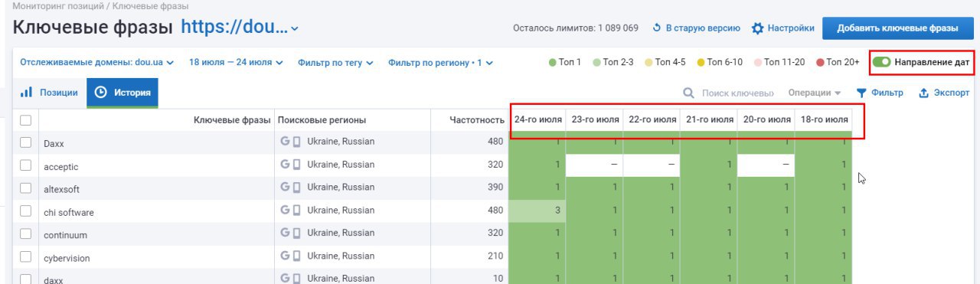Toggle the 'Направление дат' switch
Image resolution: width=980 pixels, height=284 pixels.
tap(882, 61)
